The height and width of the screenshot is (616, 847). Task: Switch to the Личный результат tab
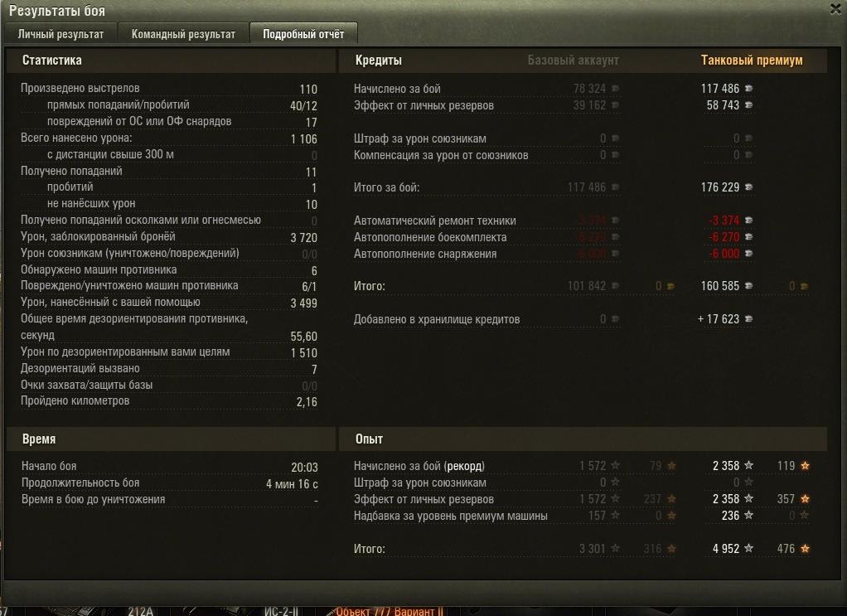60,34
